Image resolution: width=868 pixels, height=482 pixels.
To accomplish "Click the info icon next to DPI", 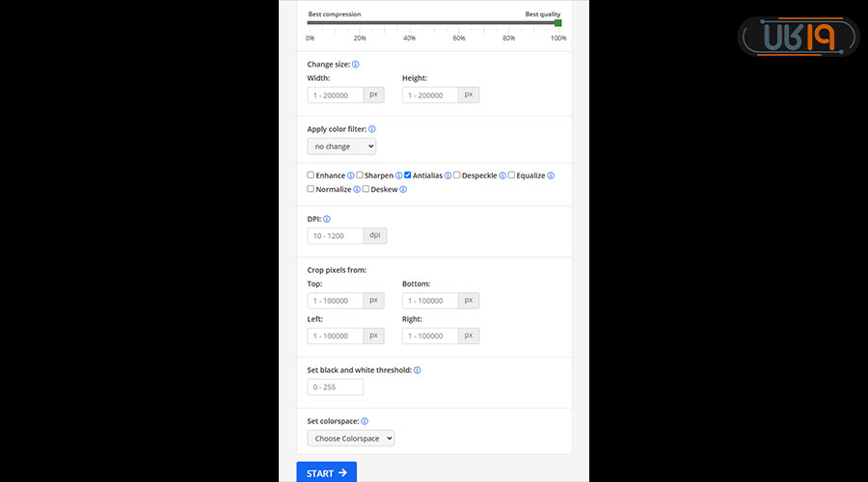I will pyautogui.click(x=327, y=219).
